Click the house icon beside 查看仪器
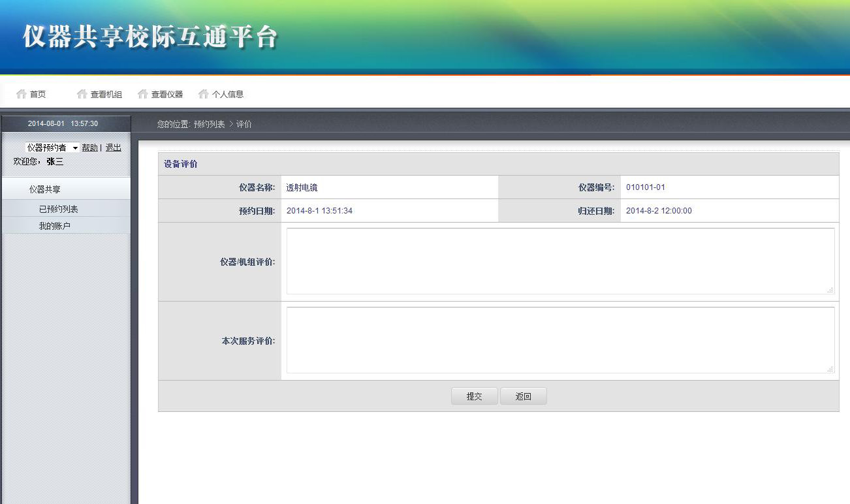Image resolution: width=850 pixels, height=504 pixels. 143,94
